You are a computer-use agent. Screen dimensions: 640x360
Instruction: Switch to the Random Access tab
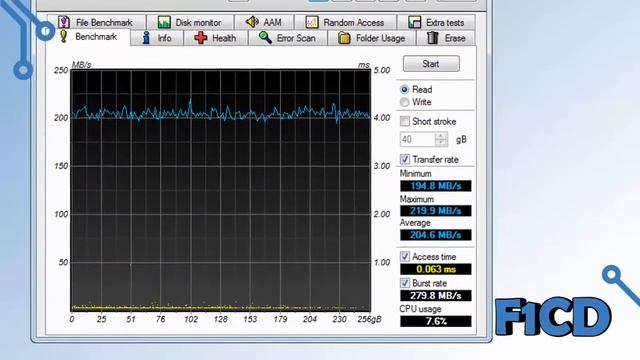pyautogui.click(x=345, y=22)
